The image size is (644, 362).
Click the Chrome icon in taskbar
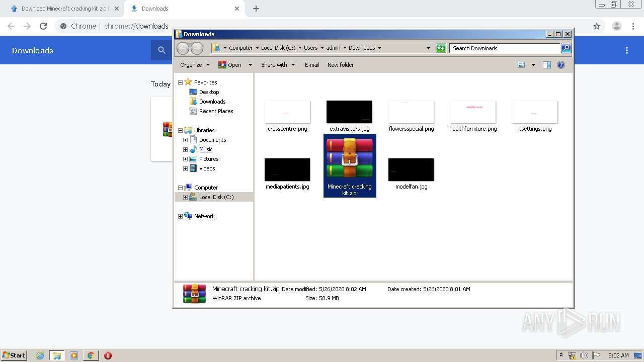91,355
